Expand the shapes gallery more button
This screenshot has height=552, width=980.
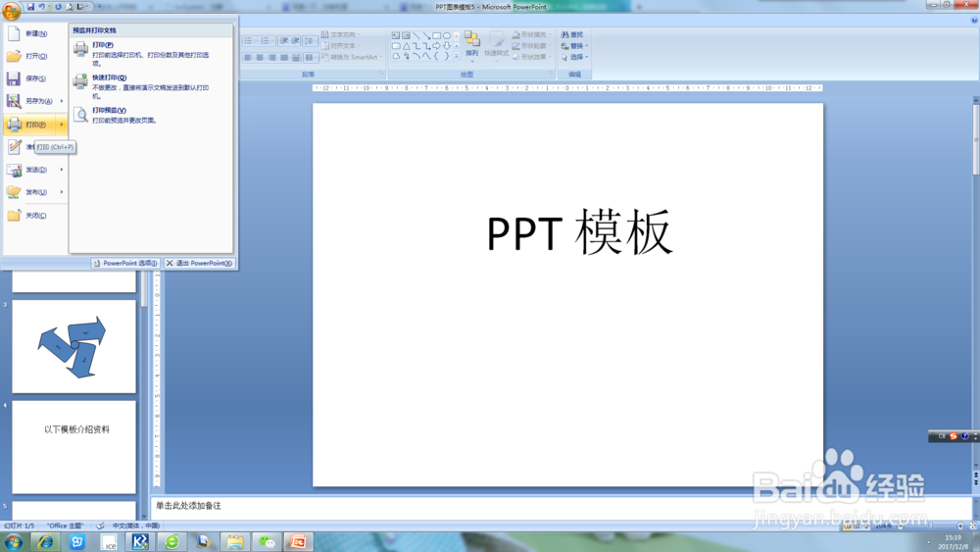[x=457, y=56]
